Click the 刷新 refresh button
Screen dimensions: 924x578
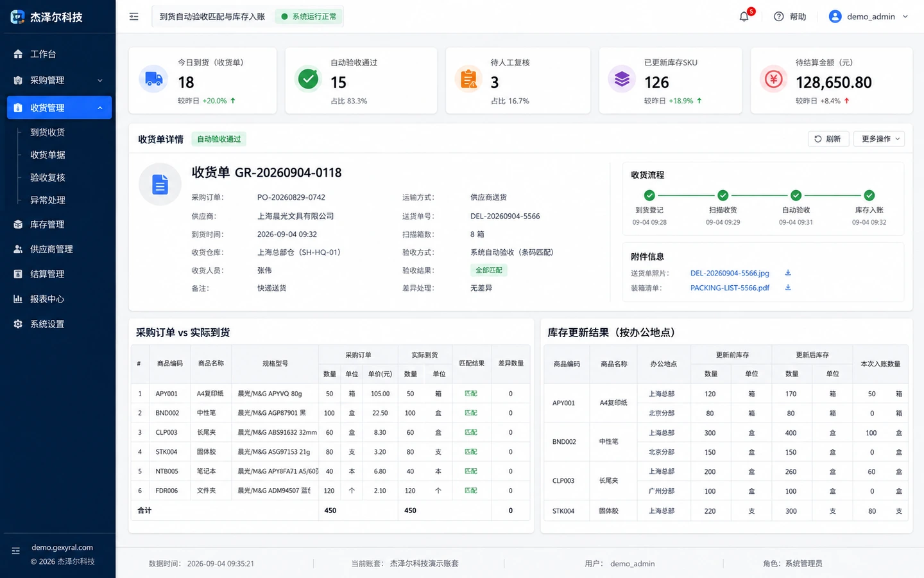click(x=828, y=139)
